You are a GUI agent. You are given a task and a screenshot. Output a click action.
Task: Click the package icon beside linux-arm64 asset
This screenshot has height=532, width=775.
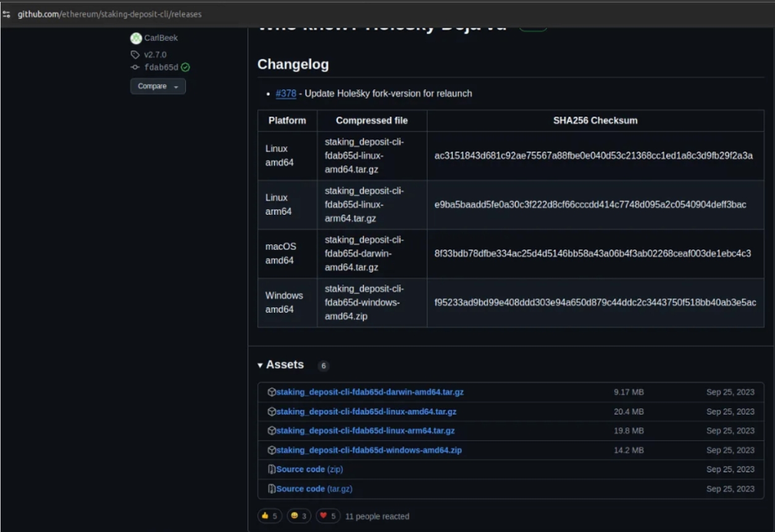272,431
